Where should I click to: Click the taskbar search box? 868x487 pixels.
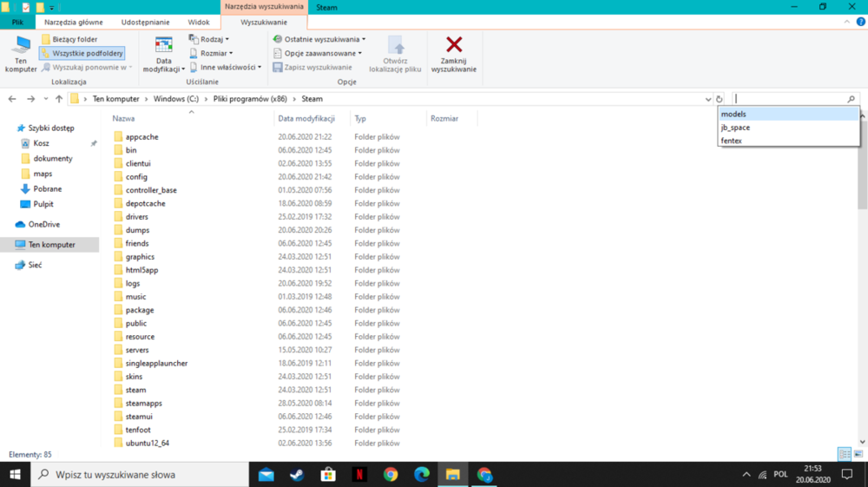coord(140,475)
